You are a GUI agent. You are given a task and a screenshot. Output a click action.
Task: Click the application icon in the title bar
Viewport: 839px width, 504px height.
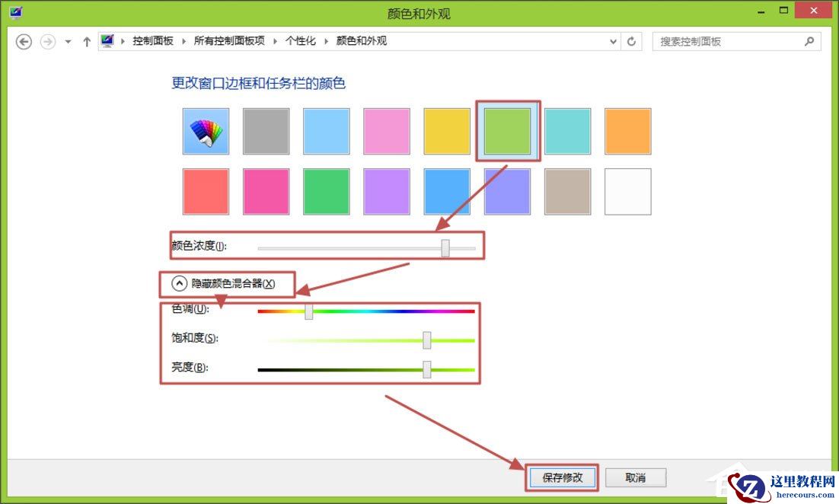pos(16,11)
